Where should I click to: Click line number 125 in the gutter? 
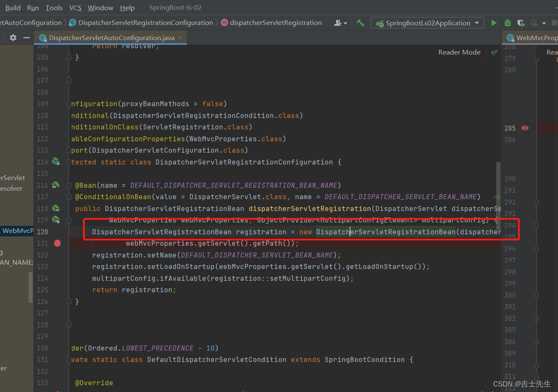(x=42, y=290)
